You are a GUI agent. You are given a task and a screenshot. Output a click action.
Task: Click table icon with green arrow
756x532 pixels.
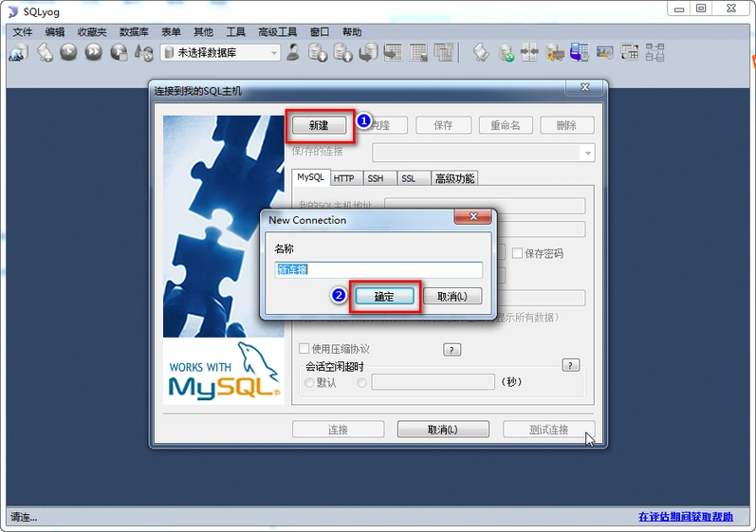pos(393,52)
